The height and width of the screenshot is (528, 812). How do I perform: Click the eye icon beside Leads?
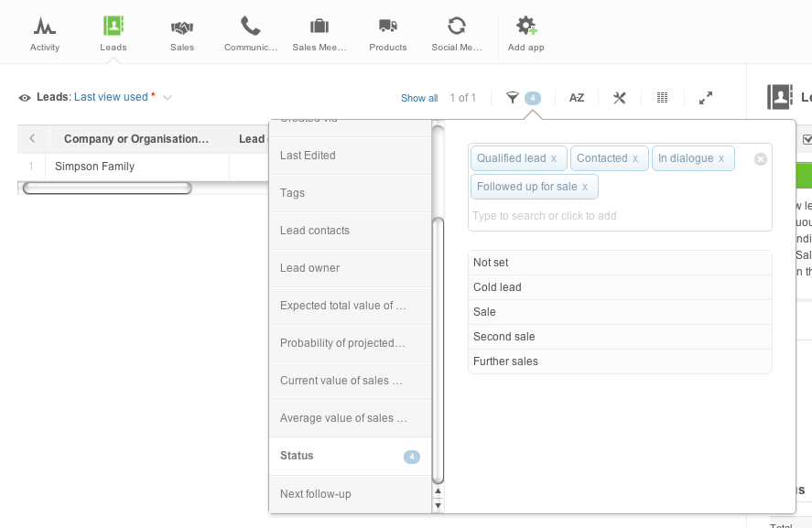(25, 98)
